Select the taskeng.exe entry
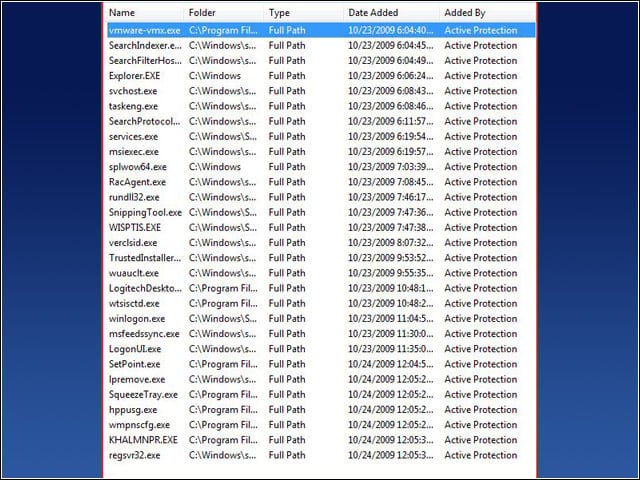 [321, 106]
